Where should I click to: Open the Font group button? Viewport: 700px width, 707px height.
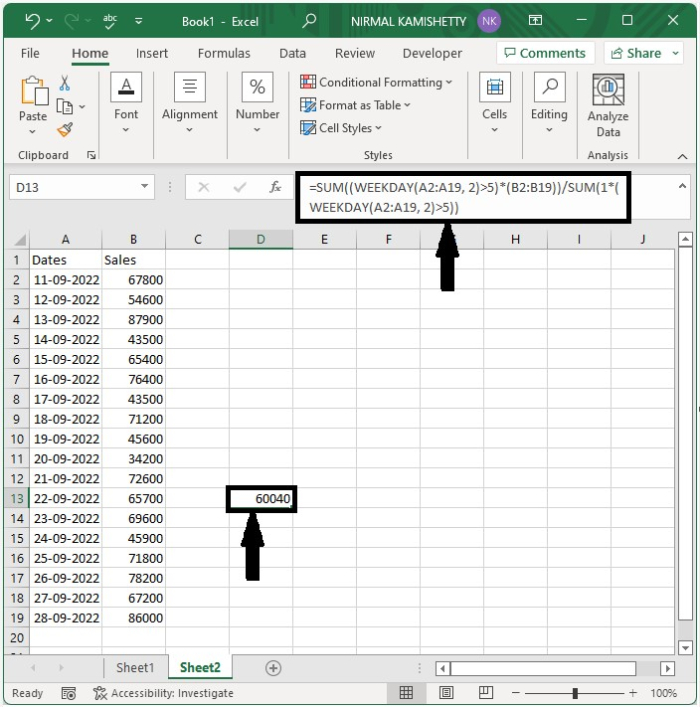126,103
